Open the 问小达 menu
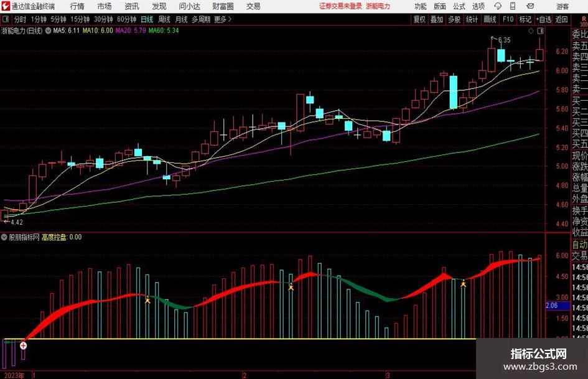Screen dimensions: 588x379 coord(189,6)
